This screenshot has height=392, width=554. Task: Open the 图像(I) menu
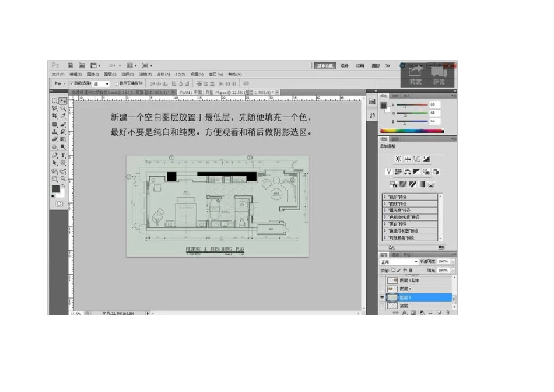(x=93, y=75)
